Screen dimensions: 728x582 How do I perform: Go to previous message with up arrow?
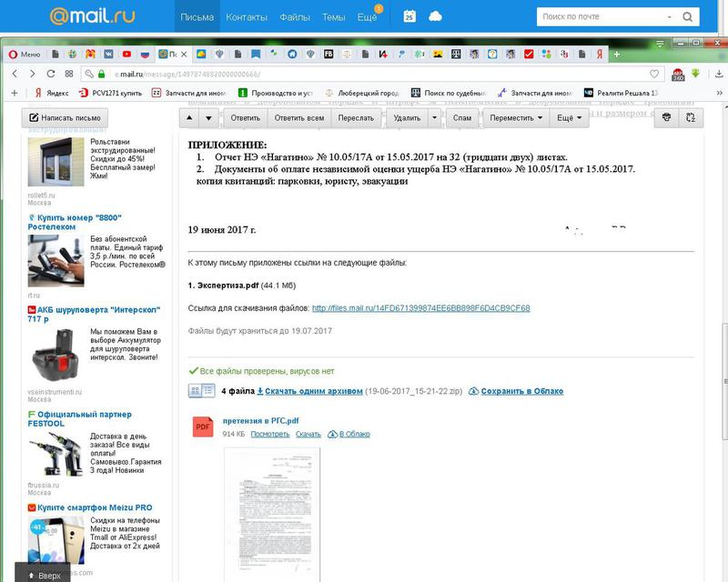(x=189, y=118)
